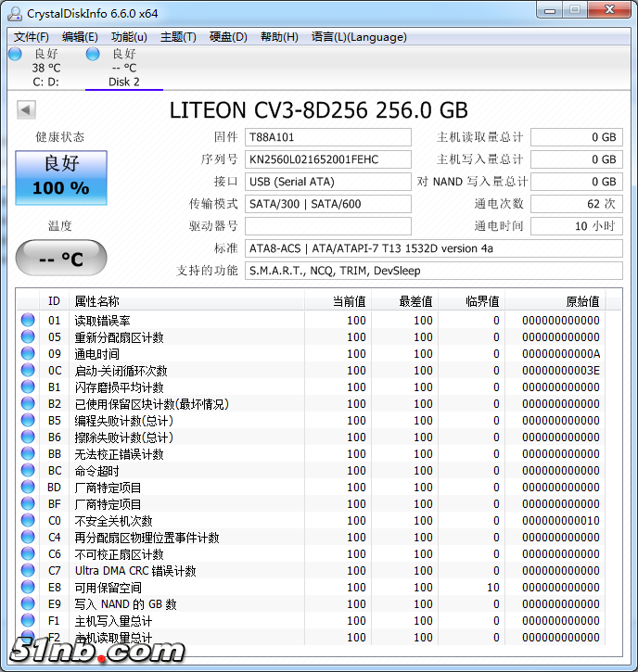Click status orb for B1 闪存磨损平均计数
This screenshot has height=672, width=638.
[x=28, y=387]
